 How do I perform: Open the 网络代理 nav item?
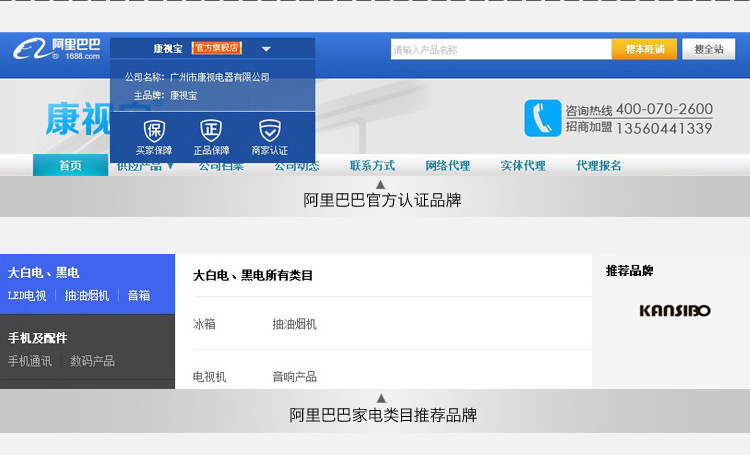[x=448, y=166]
